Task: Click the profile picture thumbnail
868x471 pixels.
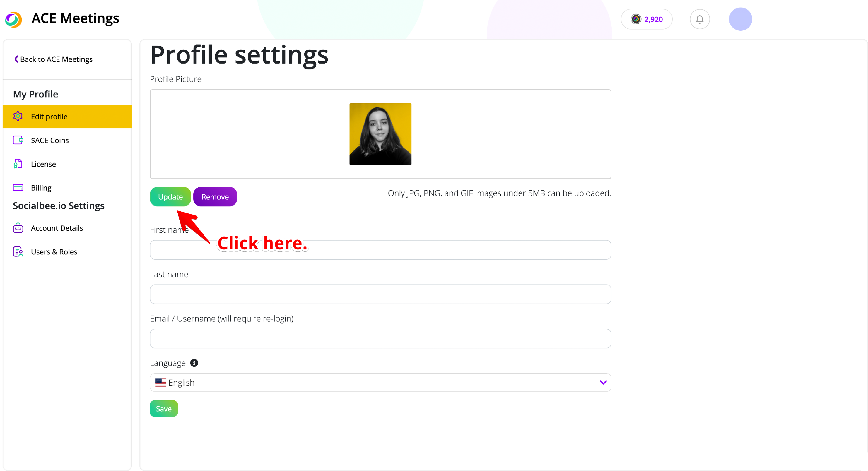Action: 380,134
